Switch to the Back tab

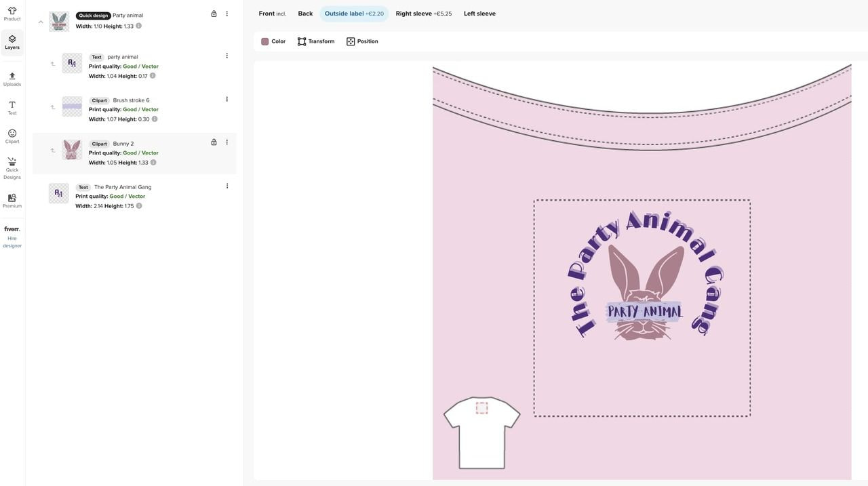click(x=305, y=12)
